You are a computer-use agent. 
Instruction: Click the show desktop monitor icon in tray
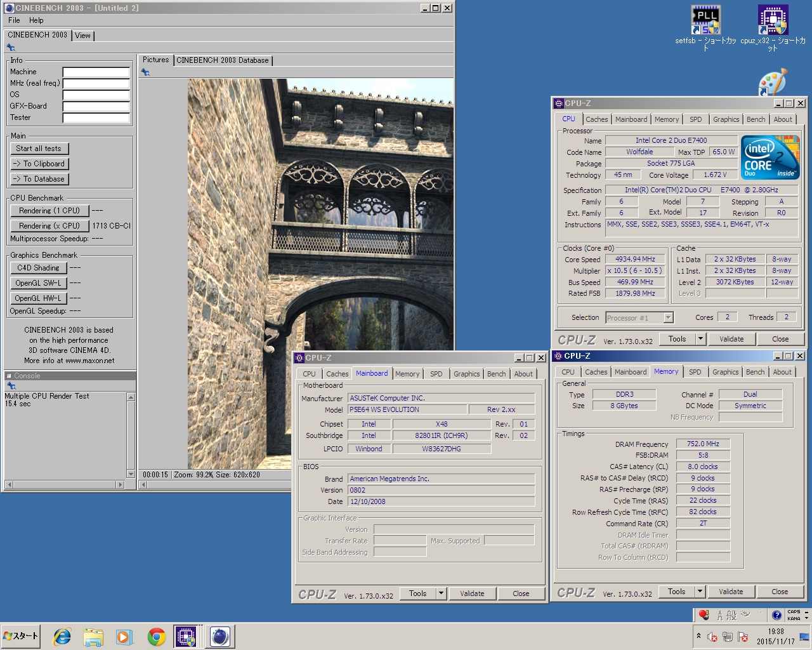coord(804,637)
